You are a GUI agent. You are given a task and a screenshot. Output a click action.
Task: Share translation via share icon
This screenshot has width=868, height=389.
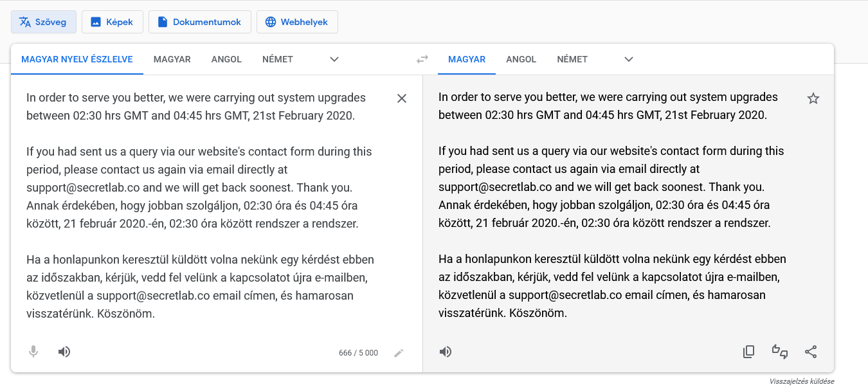pos(811,352)
